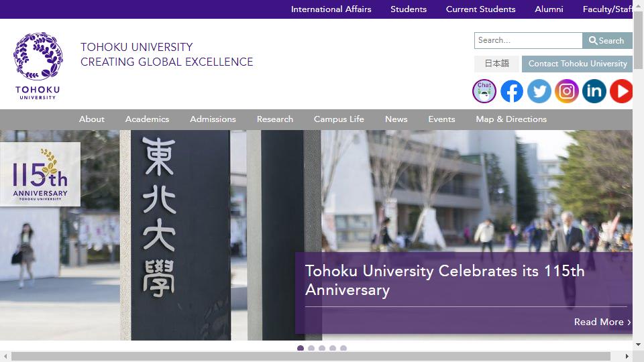Open the Students link in top bar
The width and height of the screenshot is (644, 362).
(409, 9)
